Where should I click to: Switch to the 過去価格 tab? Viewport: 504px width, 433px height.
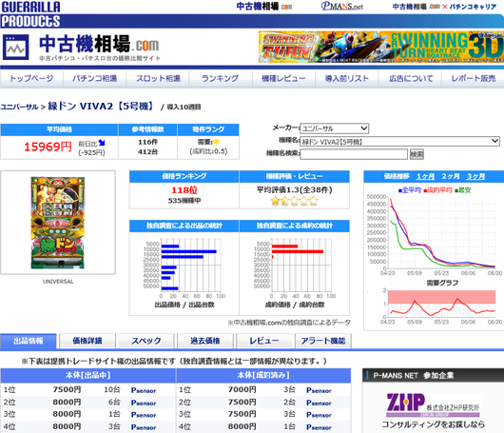coord(205,341)
